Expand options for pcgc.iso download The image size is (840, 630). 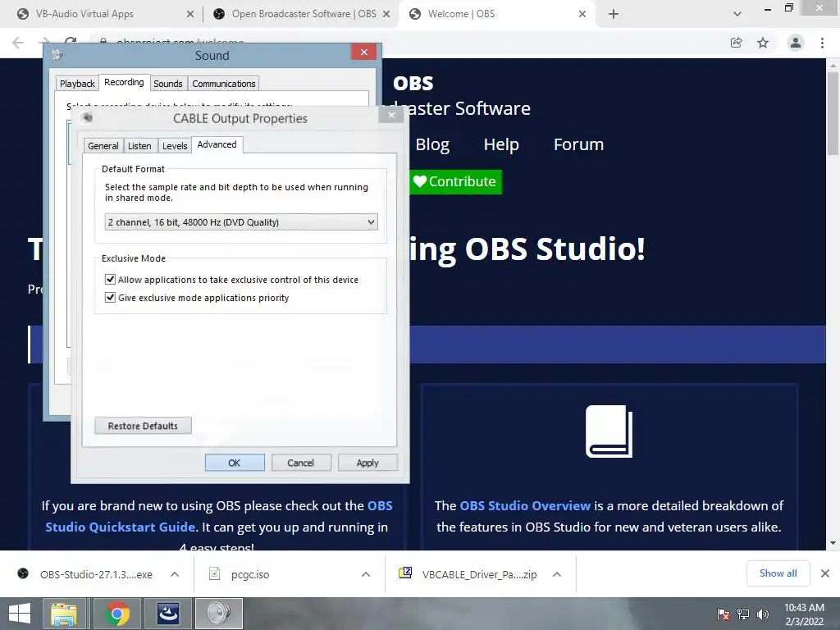(366, 574)
